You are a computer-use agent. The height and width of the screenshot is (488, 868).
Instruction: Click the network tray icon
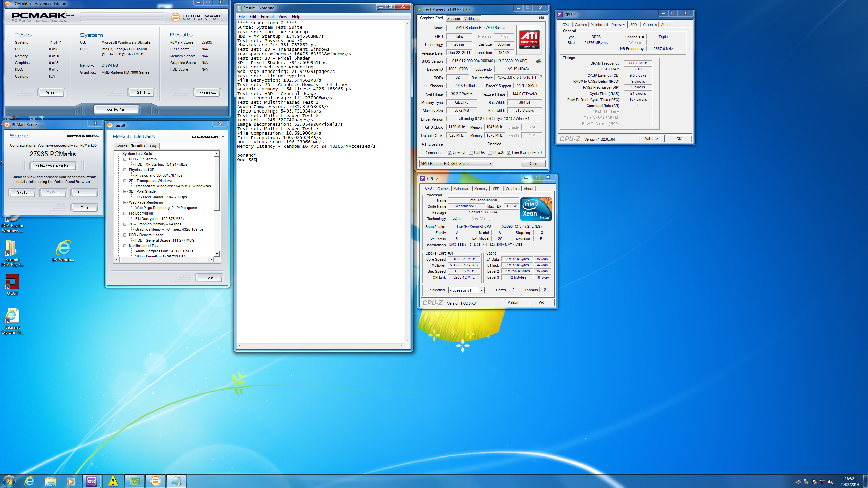tap(823, 482)
